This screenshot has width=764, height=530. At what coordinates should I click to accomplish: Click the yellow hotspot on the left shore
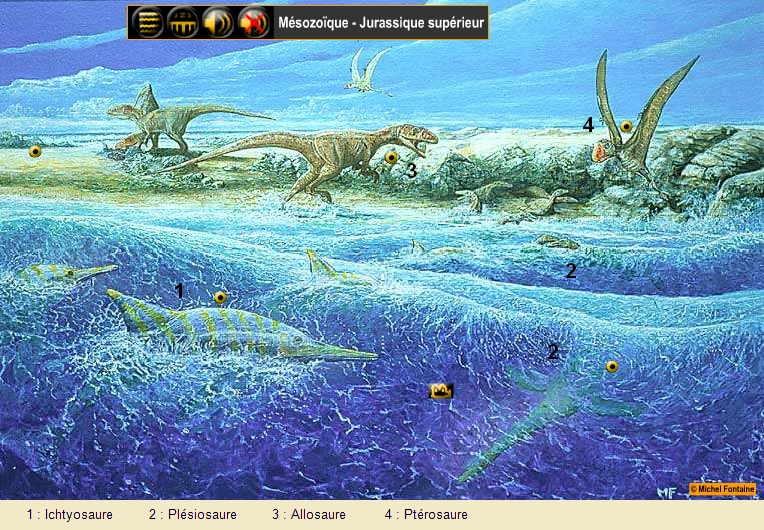coord(35,151)
